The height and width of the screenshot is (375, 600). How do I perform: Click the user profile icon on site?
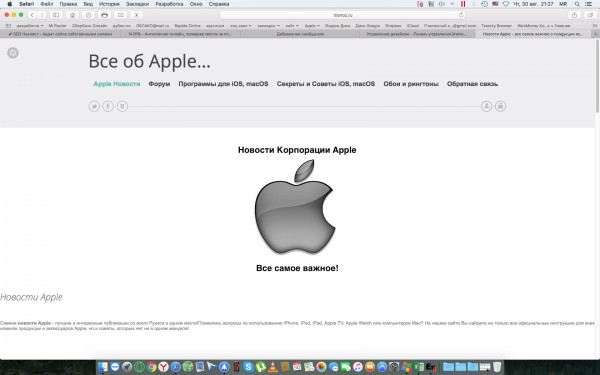point(486,106)
